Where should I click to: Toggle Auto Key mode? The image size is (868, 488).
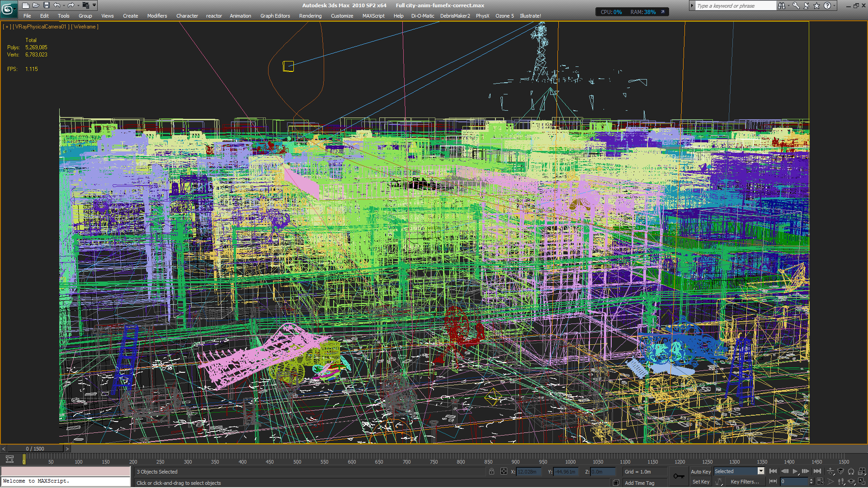click(701, 471)
